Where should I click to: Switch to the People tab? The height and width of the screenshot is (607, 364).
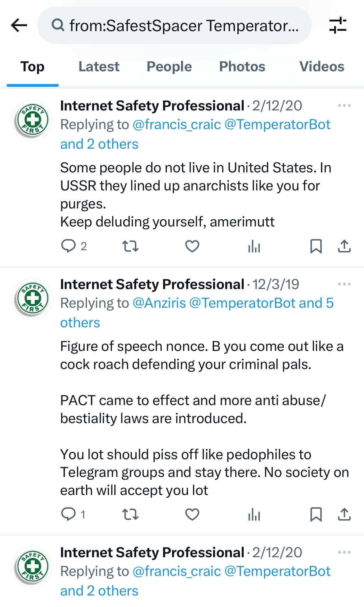[x=169, y=67]
